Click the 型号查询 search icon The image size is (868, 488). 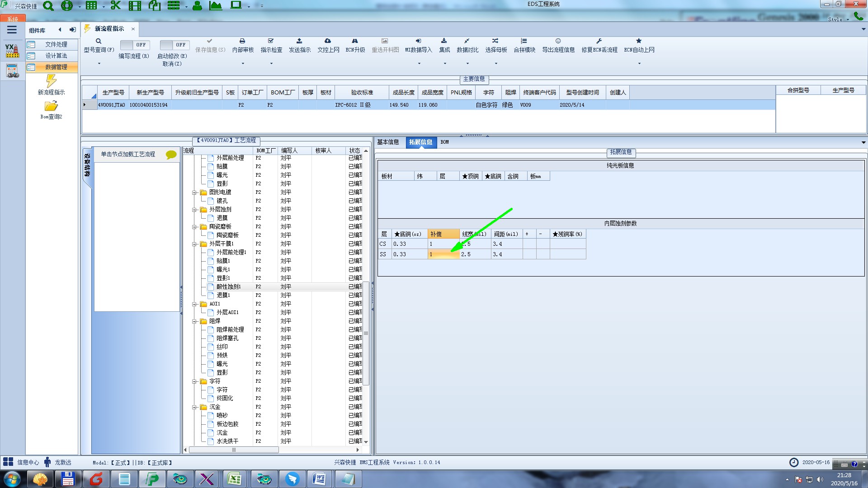point(99,41)
